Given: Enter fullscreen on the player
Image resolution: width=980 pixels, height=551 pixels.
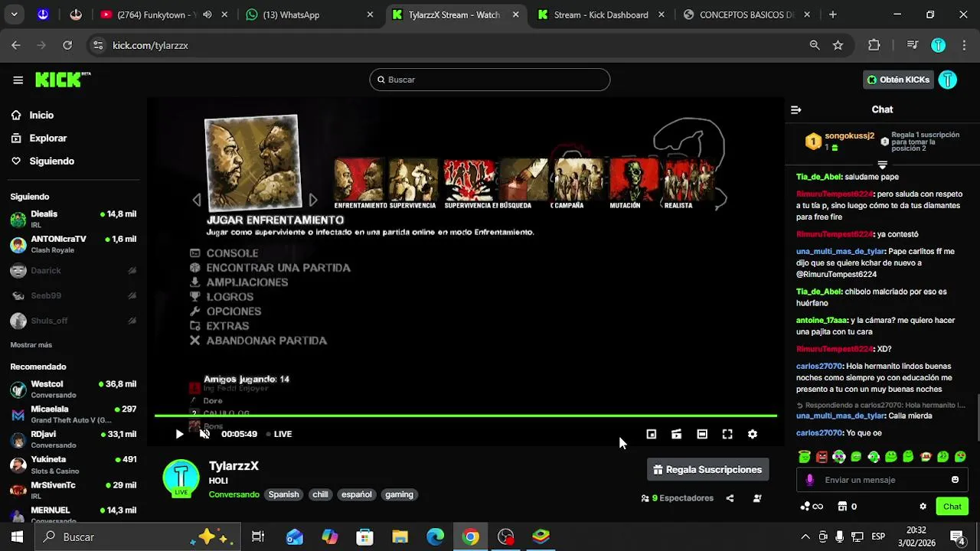Looking at the screenshot, I should coord(727,434).
